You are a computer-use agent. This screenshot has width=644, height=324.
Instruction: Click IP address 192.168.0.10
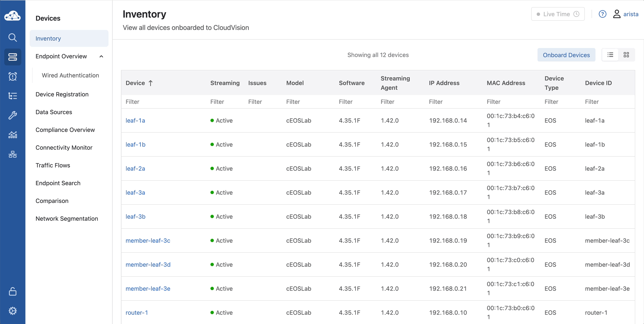[x=448, y=313]
